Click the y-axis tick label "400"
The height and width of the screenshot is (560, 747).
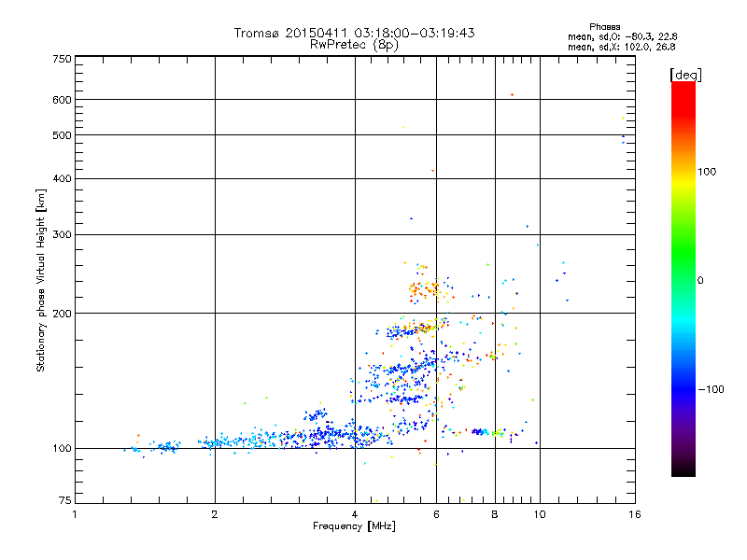point(62,178)
